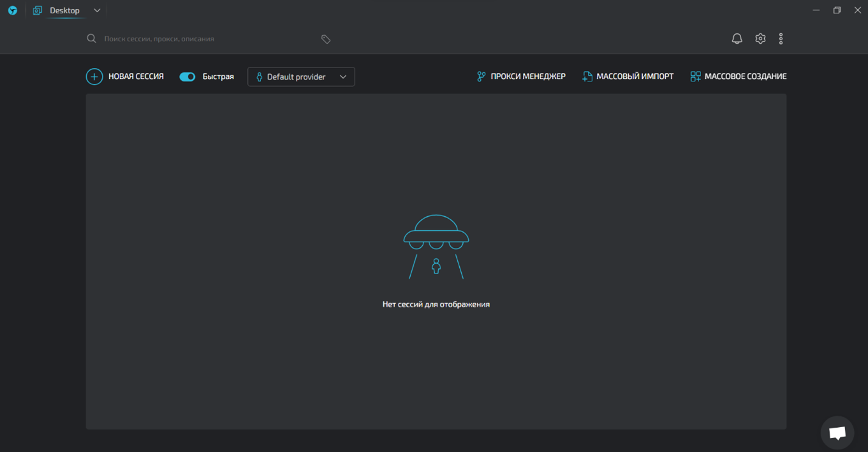
Task: Open the support chat bubble
Action: point(837,432)
